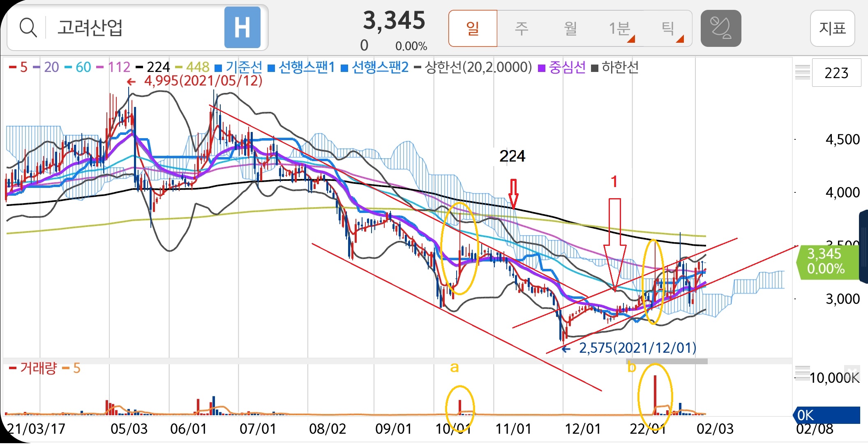This screenshot has height=444, width=868.
Task: Click the edge handle at right screen border
Action: [x=863, y=246]
